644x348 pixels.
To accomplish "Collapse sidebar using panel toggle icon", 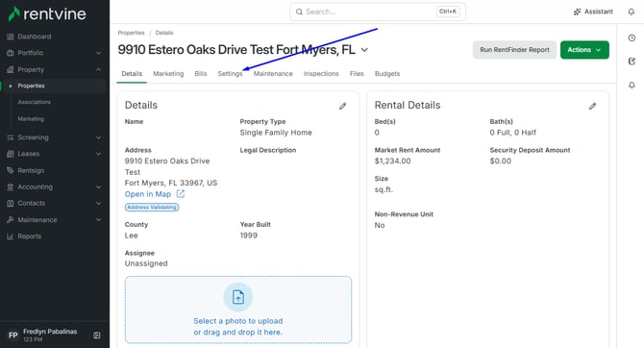I will coord(97,336).
